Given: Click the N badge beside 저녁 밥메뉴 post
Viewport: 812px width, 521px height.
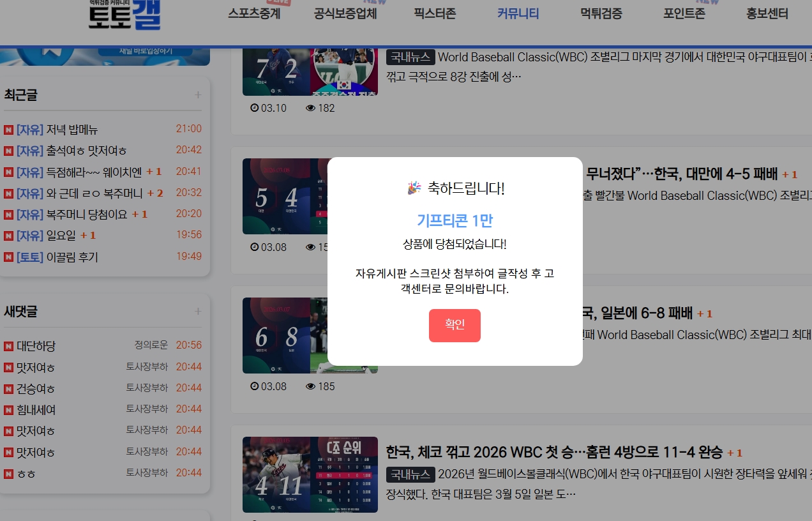Looking at the screenshot, I should (8, 129).
